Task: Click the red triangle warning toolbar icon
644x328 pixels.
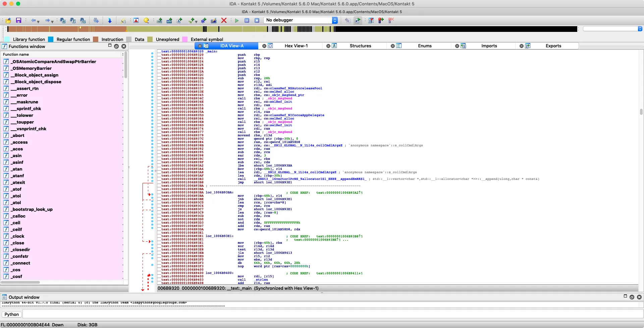Action: (x=136, y=20)
